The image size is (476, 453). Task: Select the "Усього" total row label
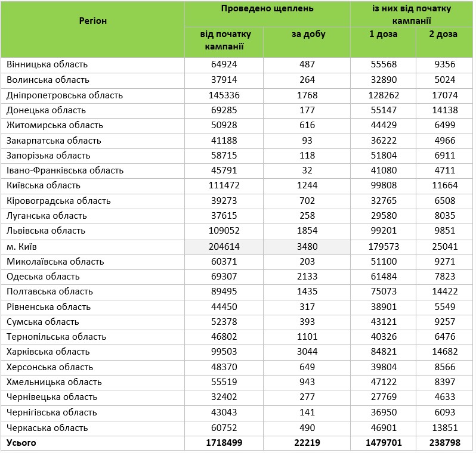21,443
